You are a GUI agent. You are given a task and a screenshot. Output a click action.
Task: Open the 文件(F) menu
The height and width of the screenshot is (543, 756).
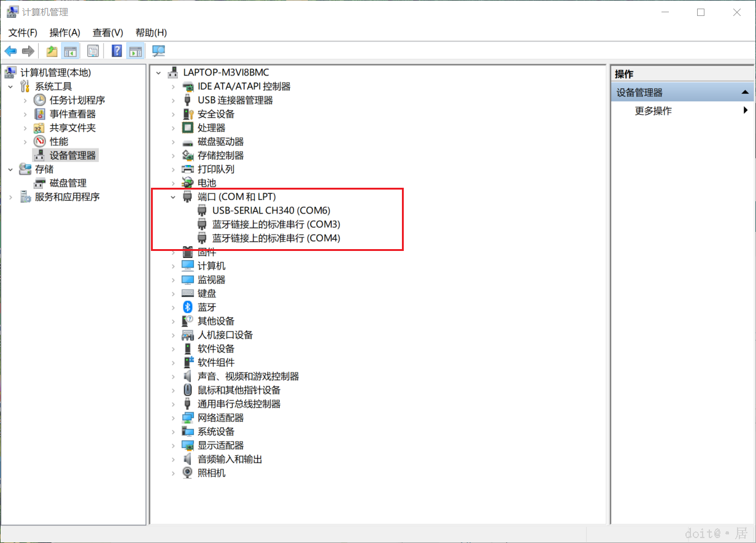pyautogui.click(x=23, y=33)
